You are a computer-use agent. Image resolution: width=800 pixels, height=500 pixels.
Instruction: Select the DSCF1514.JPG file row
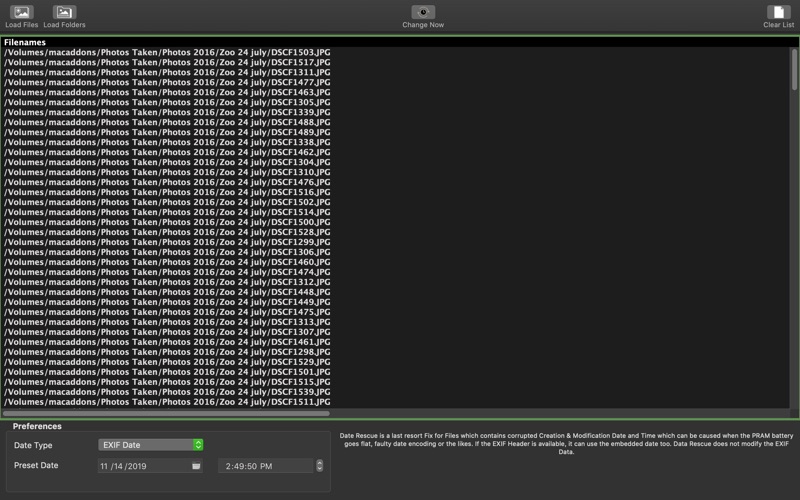click(396, 212)
